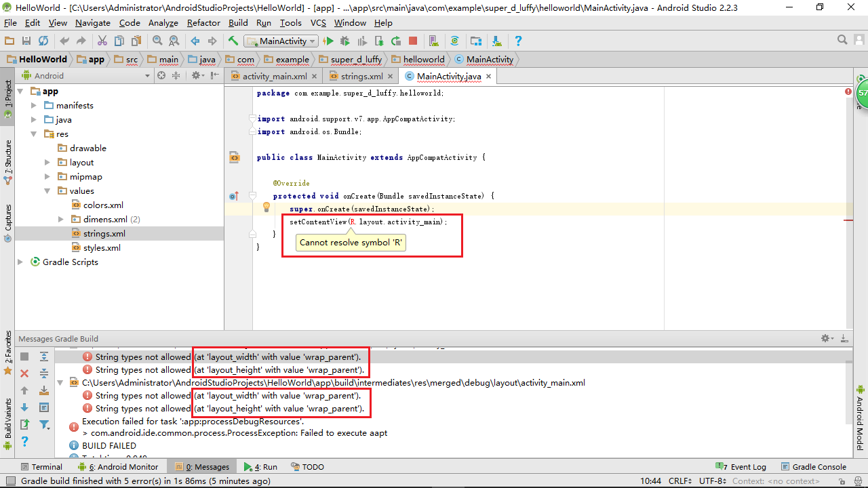Close the MainActivity.java tab
Screen dimensions: 868x488
(488, 77)
